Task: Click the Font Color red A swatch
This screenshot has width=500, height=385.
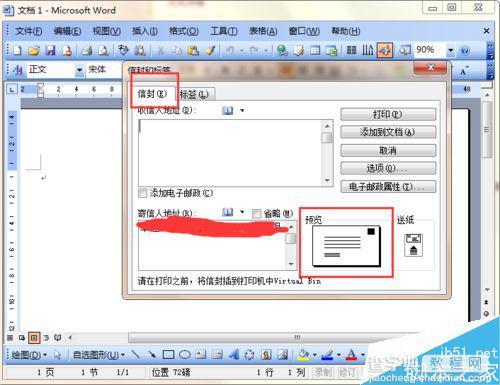Action: [x=352, y=355]
